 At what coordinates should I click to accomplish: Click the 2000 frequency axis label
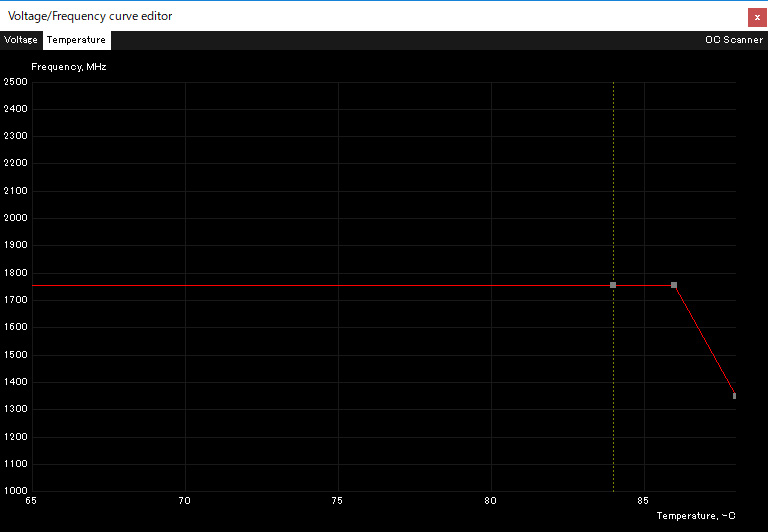coord(16,218)
